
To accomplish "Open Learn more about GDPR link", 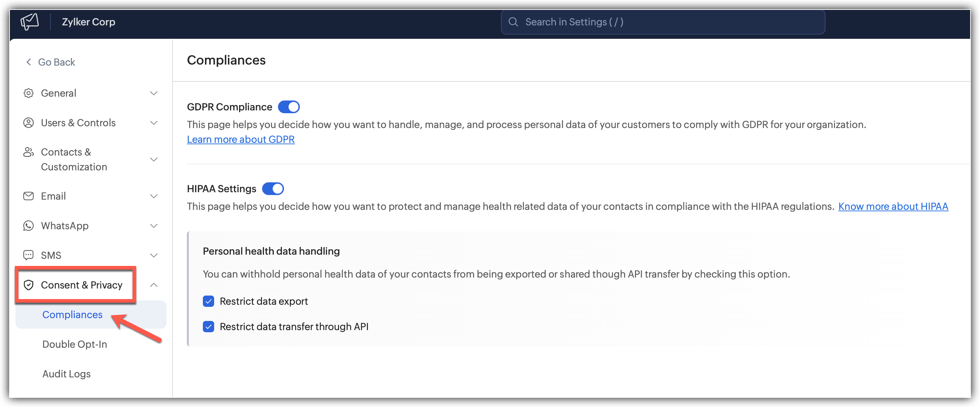I will point(241,139).
